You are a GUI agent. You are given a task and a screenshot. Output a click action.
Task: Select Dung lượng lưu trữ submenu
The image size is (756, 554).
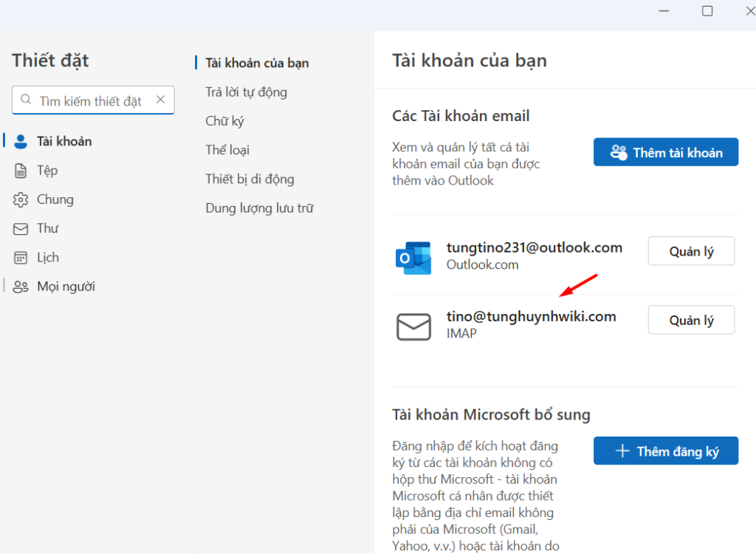tap(259, 208)
